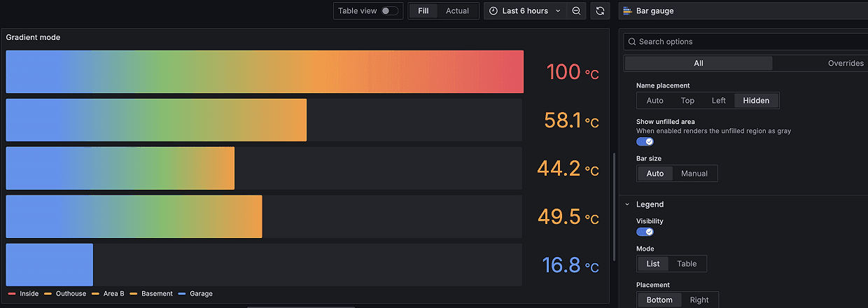Set Bar size to Auto
This screenshot has height=308, width=868.
655,174
